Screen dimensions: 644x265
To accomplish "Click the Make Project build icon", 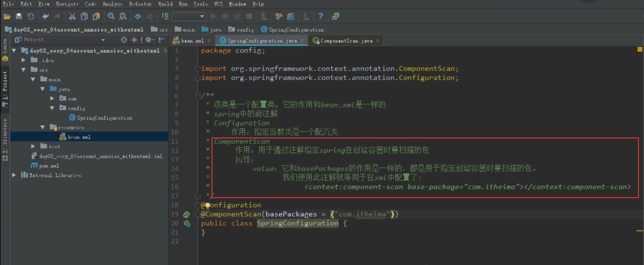I will pyautogui.click(x=165, y=17).
